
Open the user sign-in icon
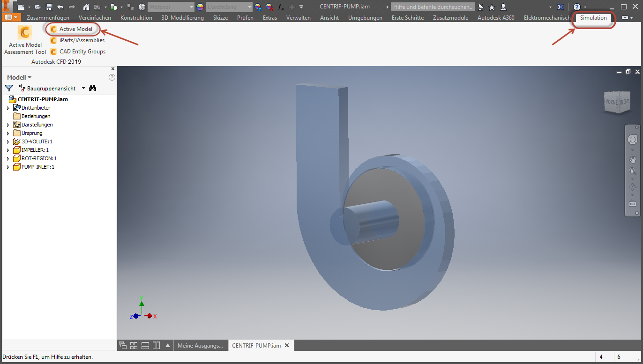[x=503, y=7]
